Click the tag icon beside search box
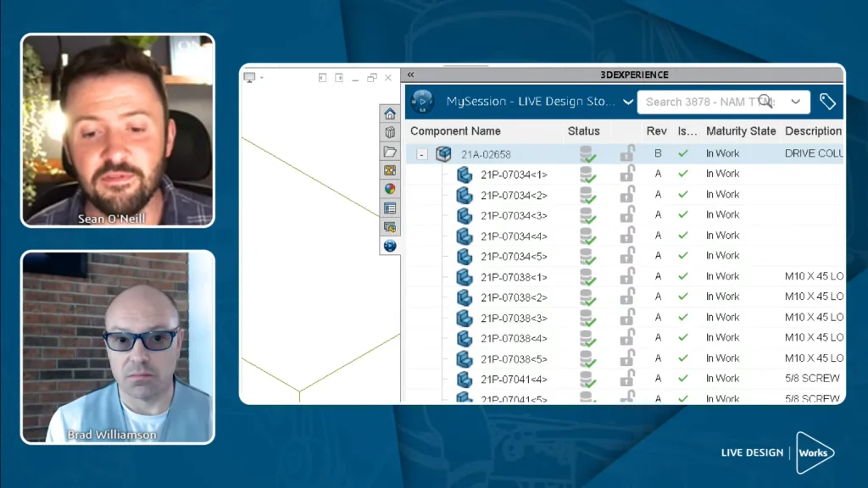 [x=827, y=102]
